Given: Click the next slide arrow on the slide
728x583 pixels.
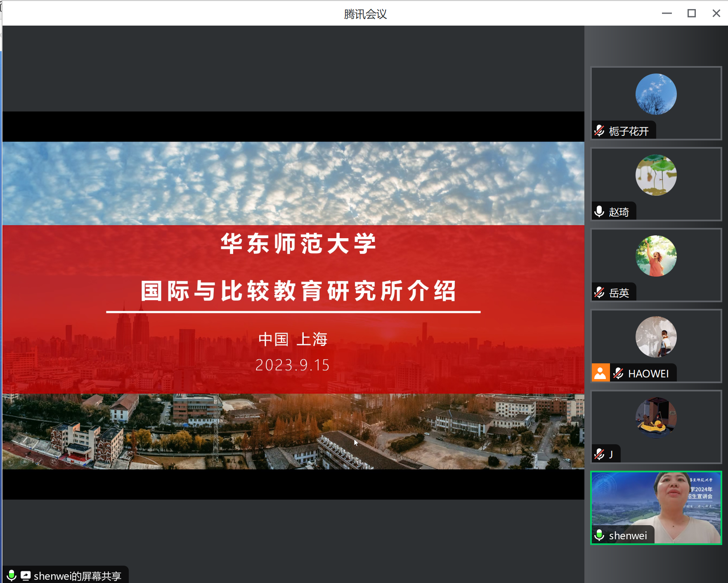Looking at the screenshot, I should (24, 462).
